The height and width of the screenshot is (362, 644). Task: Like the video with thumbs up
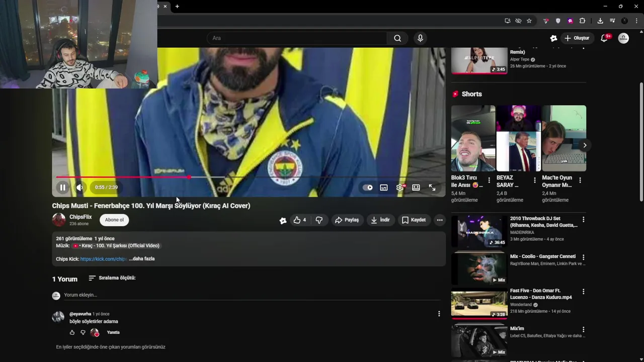pos(300,220)
